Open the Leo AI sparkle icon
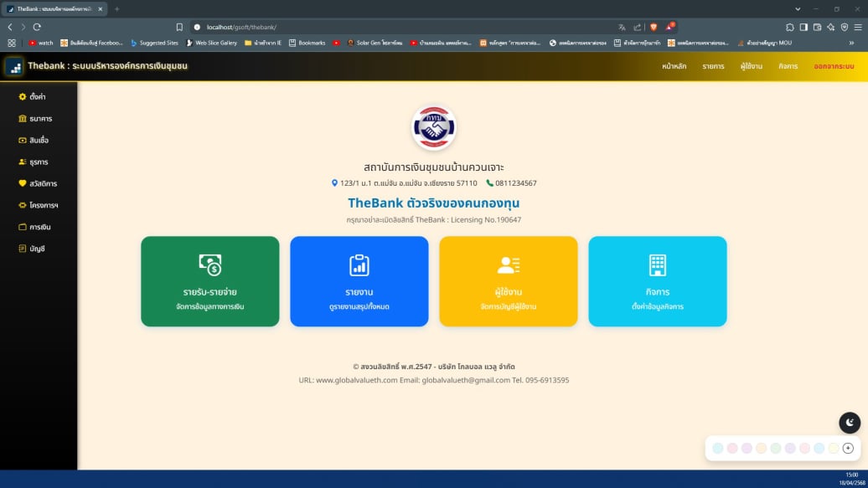Screen dimensions: 868x488 click(x=831, y=27)
